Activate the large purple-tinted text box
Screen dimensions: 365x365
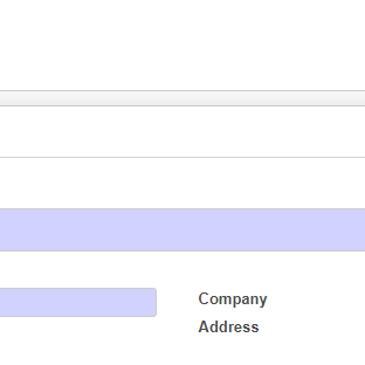click(182, 230)
